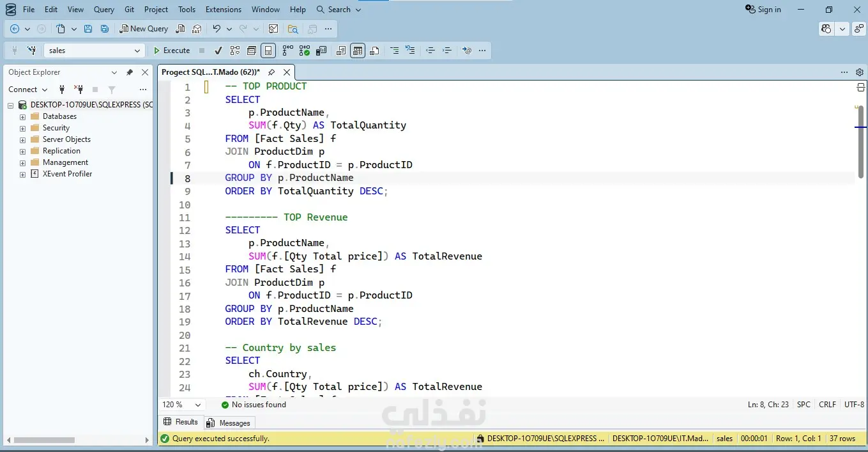Pin the Object Explorer panel
Screen dimensions: 868x452
(130, 72)
